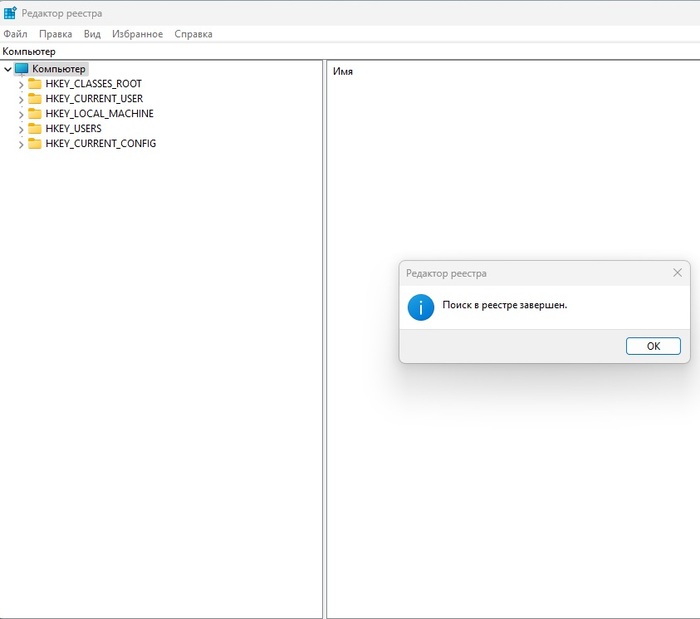Screen dimensions: 700x619
Task: Click the blue information icon in dialog
Action: pos(421,307)
